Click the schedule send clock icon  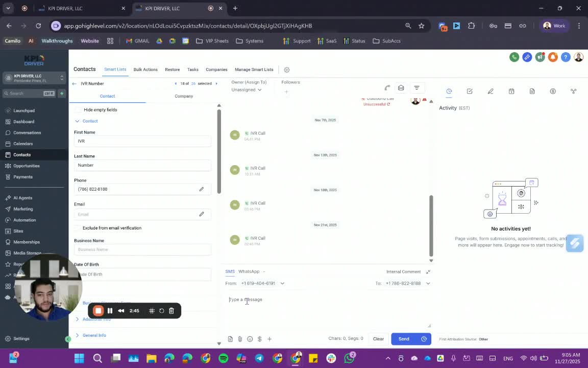424,339
